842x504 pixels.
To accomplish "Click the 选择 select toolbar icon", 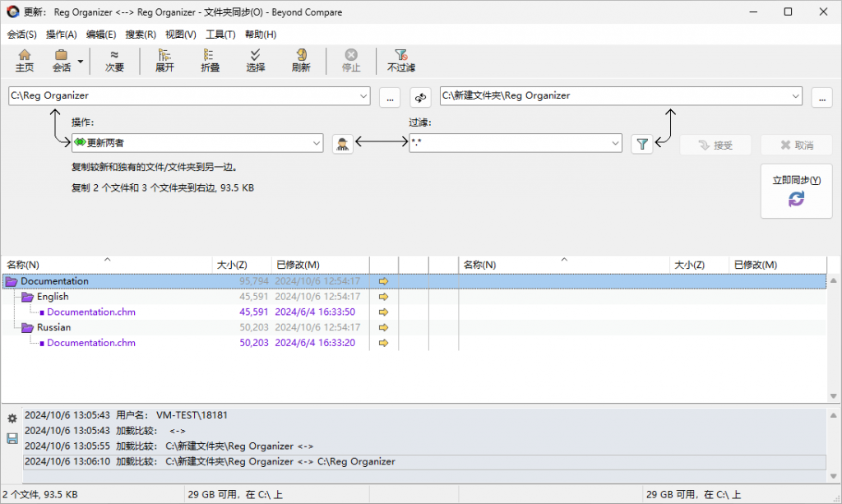I will pyautogui.click(x=255, y=60).
